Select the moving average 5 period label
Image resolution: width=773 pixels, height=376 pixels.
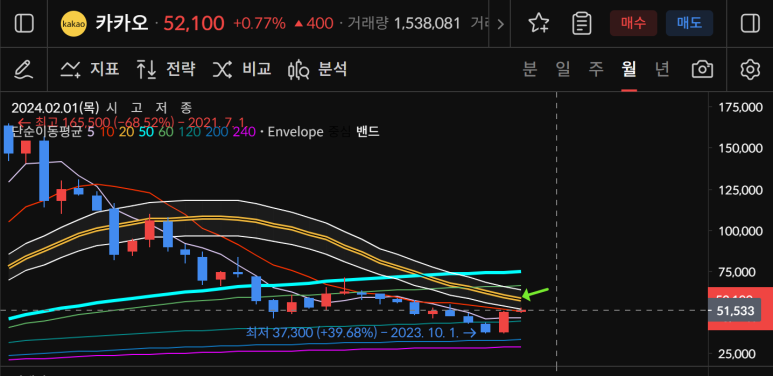(x=91, y=132)
